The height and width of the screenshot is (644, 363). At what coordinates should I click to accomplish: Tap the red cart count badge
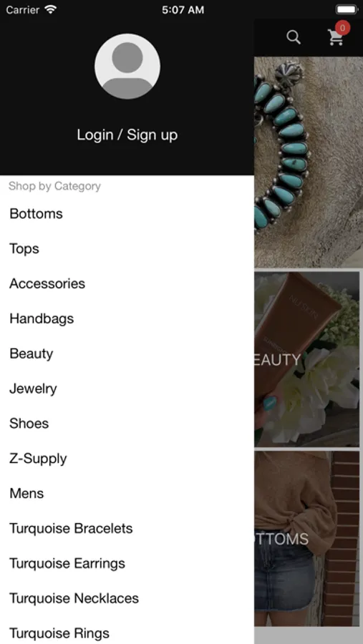(x=342, y=29)
